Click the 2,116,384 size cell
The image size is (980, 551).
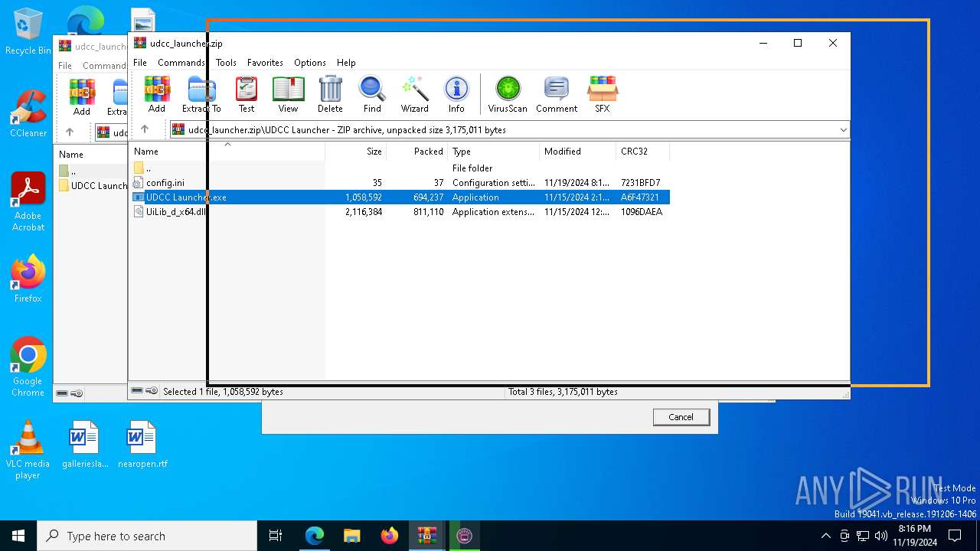[364, 212]
